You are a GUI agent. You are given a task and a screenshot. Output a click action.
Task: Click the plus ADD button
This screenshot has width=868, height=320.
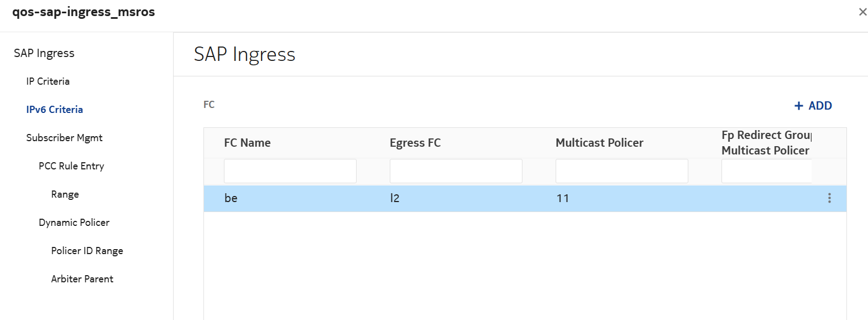click(813, 106)
